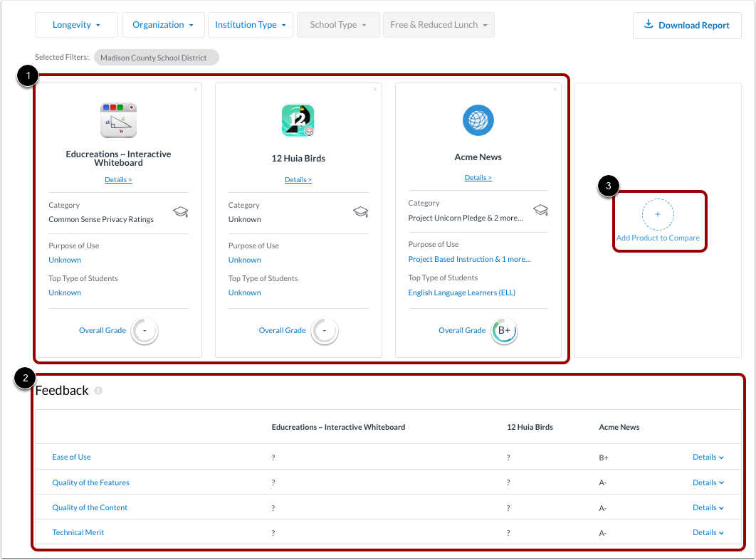Expand Details for Technical Merit row
The width and height of the screenshot is (756, 560).
click(708, 532)
